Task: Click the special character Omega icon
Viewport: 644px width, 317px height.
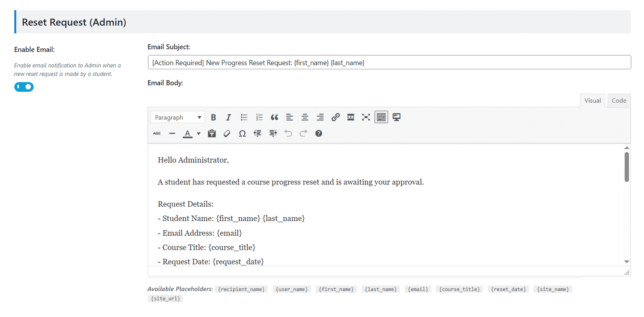Action: (x=242, y=133)
